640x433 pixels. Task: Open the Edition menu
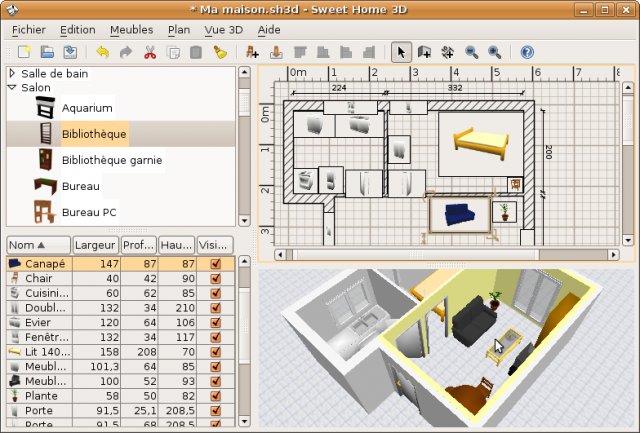point(78,30)
